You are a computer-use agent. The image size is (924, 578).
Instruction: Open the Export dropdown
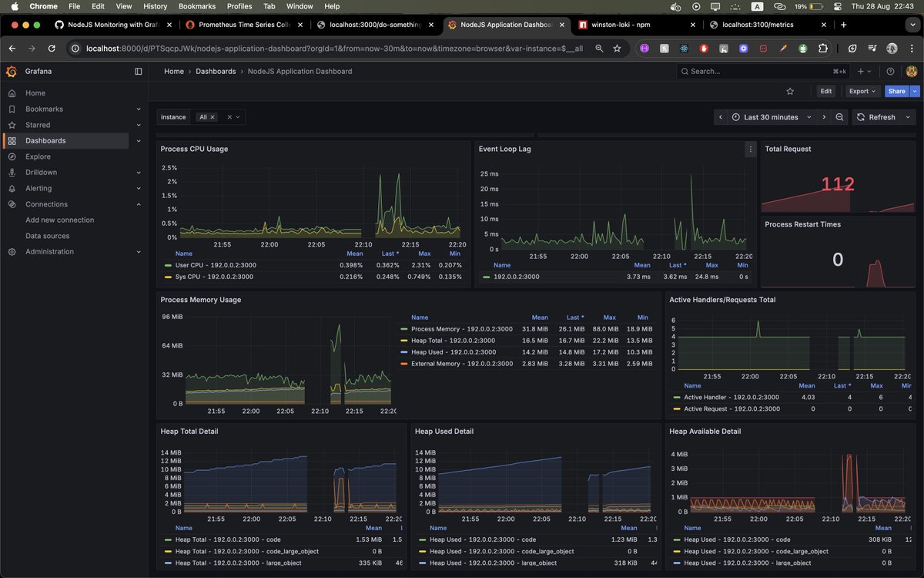pyautogui.click(x=862, y=91)
